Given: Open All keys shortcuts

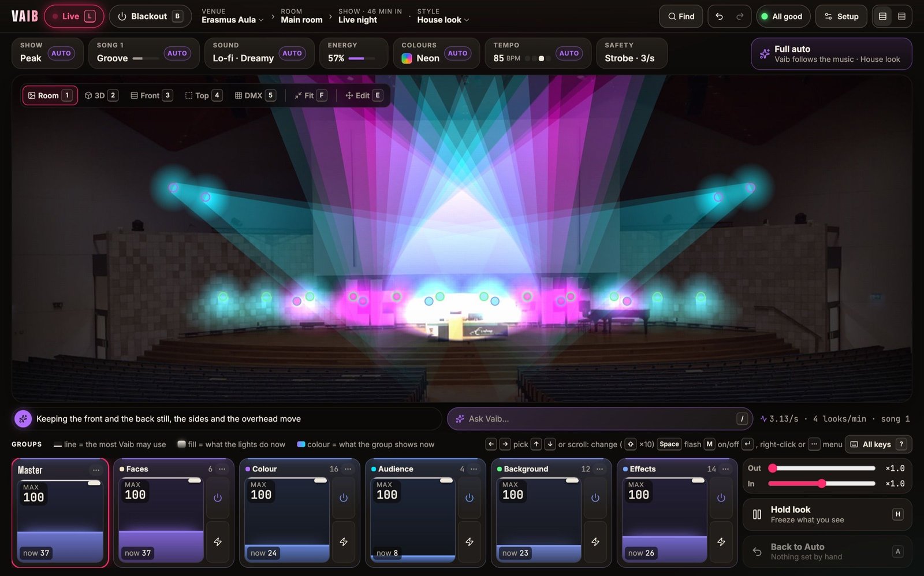Looking at the screenshot, I should coord(878,444).
